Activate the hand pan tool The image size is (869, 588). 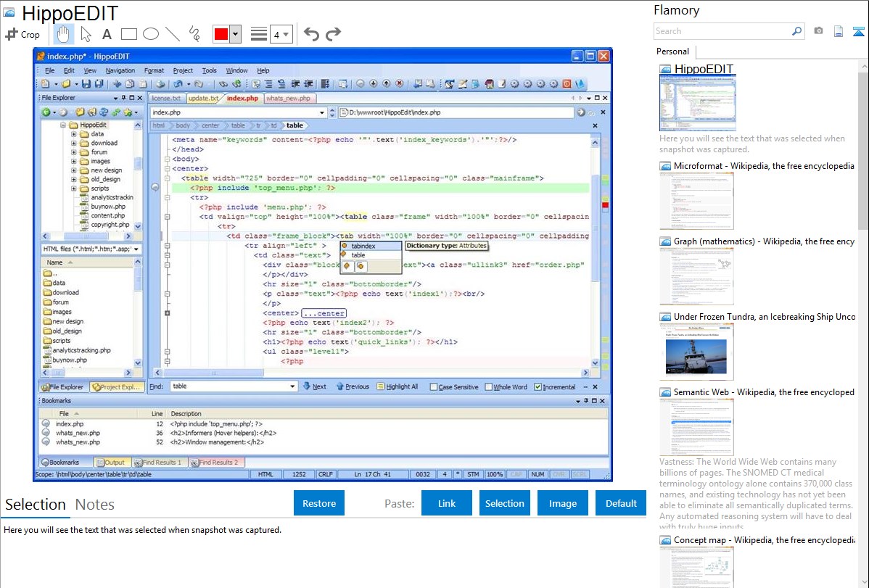pos(63,33)
